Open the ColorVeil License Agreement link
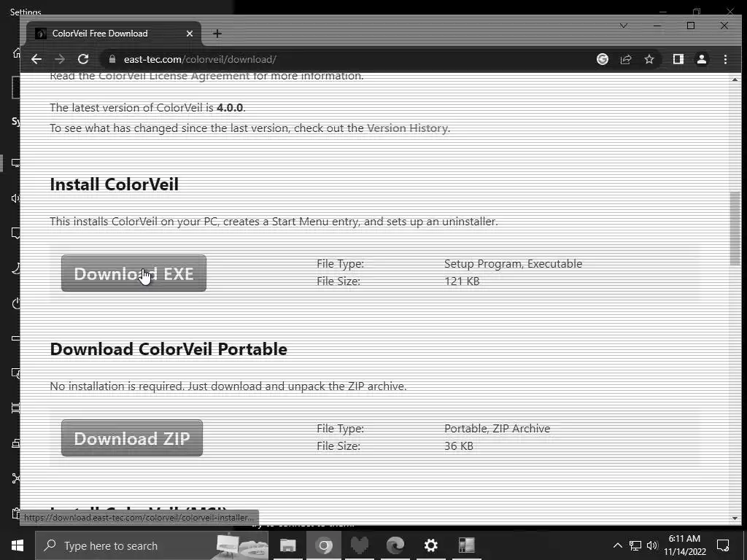The width and height of the screenshot is (747, 560). coord(174,76)
